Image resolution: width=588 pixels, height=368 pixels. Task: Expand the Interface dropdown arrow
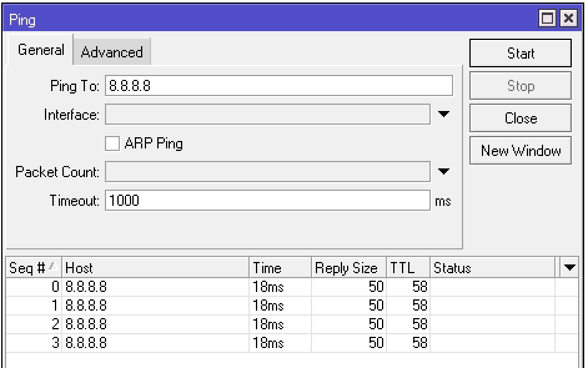pos(444,115)
